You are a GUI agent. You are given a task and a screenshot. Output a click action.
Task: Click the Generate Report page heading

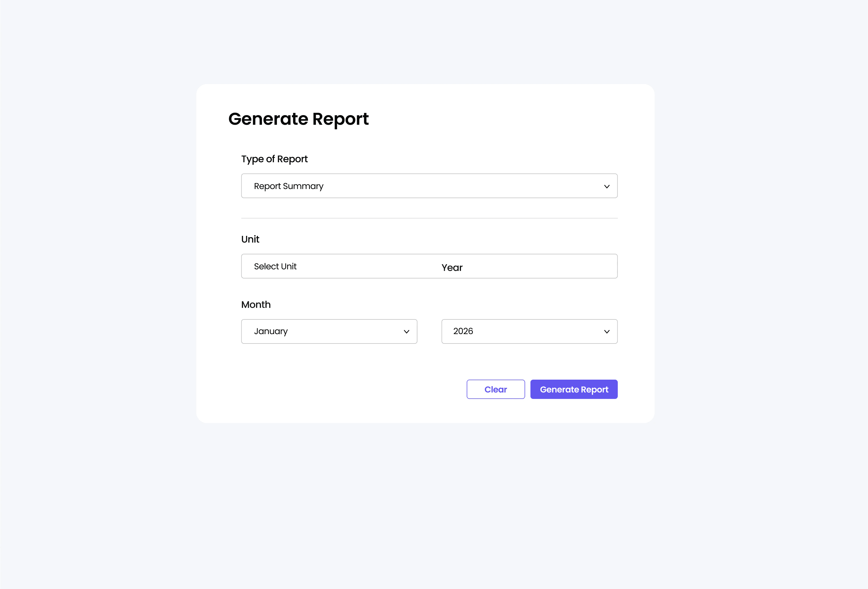298,119
